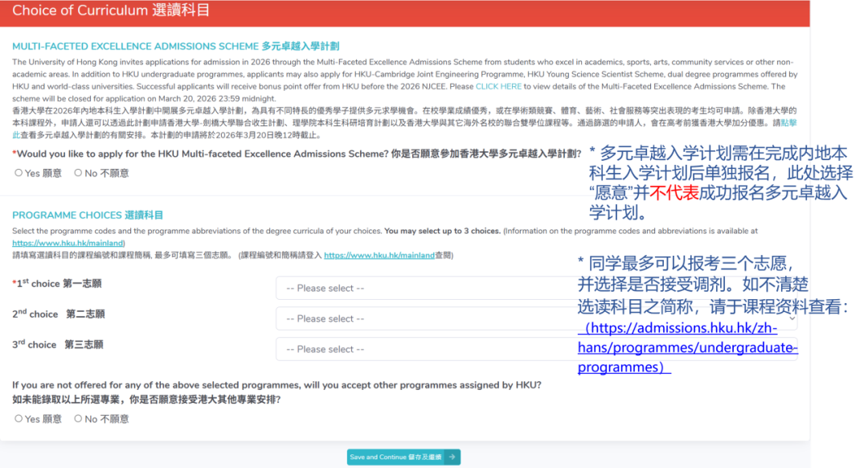Click the arrow icon inside Save and Continue
Image resolution: width=868 pixels, height=468 pixels.
tap(450, 456)
